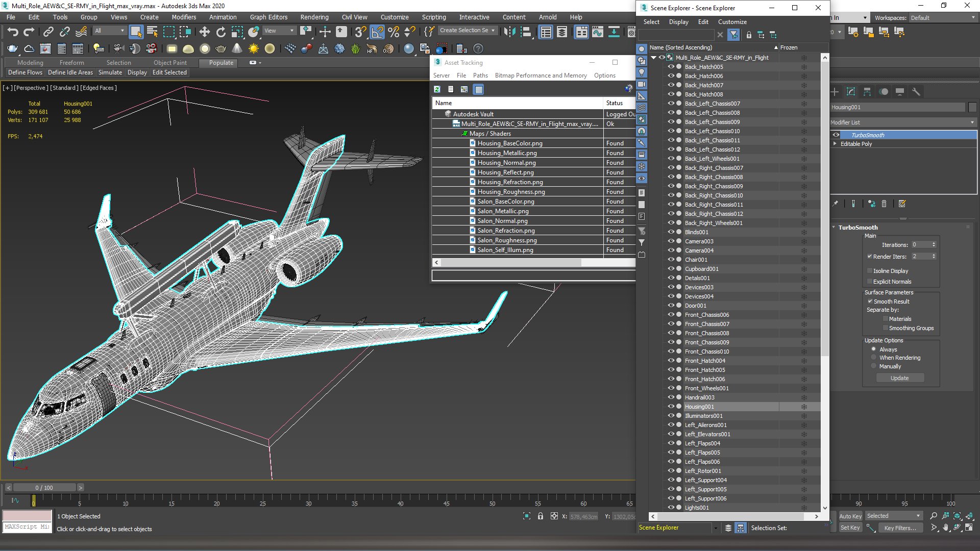
Task: Click the Housing001 object color swatch
Action: pyautogui.click(x=972, y=107)
